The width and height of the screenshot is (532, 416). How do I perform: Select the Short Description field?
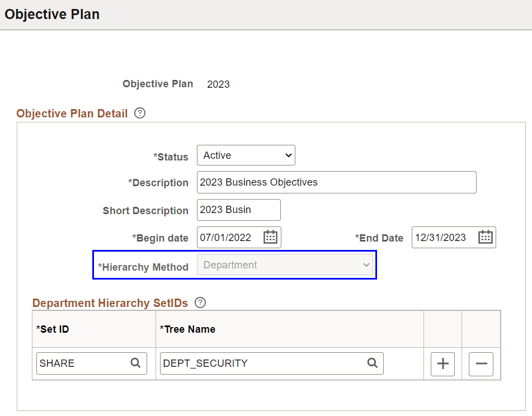(238, 210)
